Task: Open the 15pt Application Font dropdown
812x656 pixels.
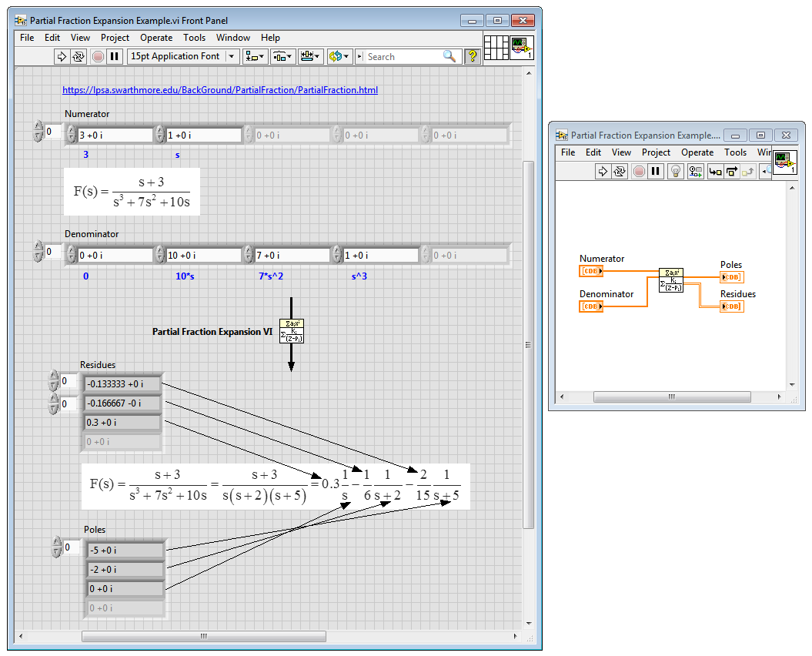Action: (182, 56)
